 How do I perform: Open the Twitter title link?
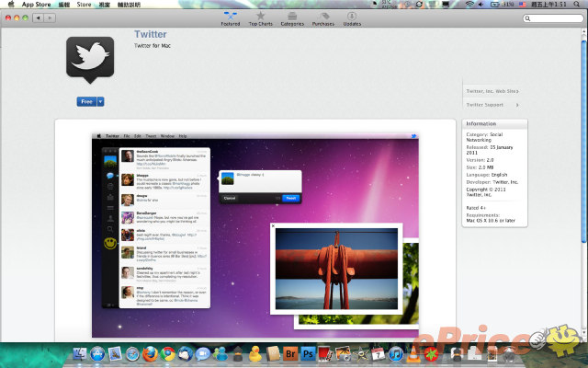click(151, 34)
